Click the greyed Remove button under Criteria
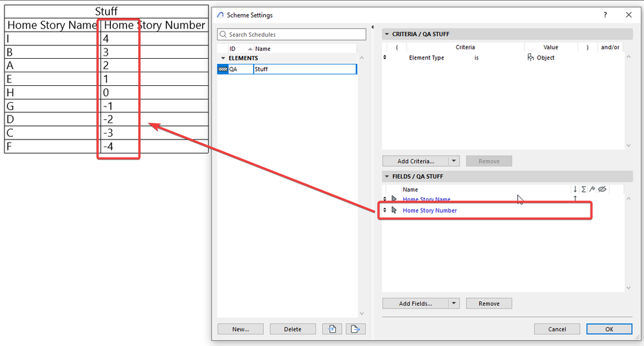The image size is (644, 346). [488, 161]
